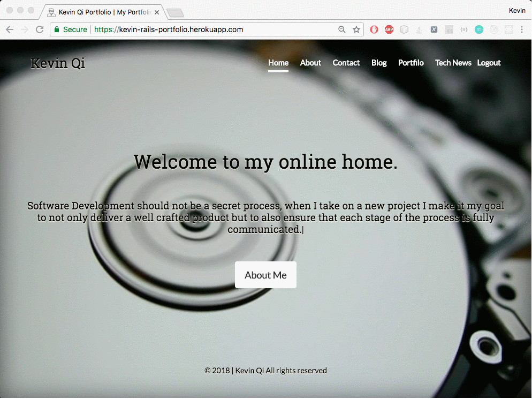The height and width of the screenshot is (399, 532).
Task: Open the Chrome three-dot menu
Action: coord(522,30)
